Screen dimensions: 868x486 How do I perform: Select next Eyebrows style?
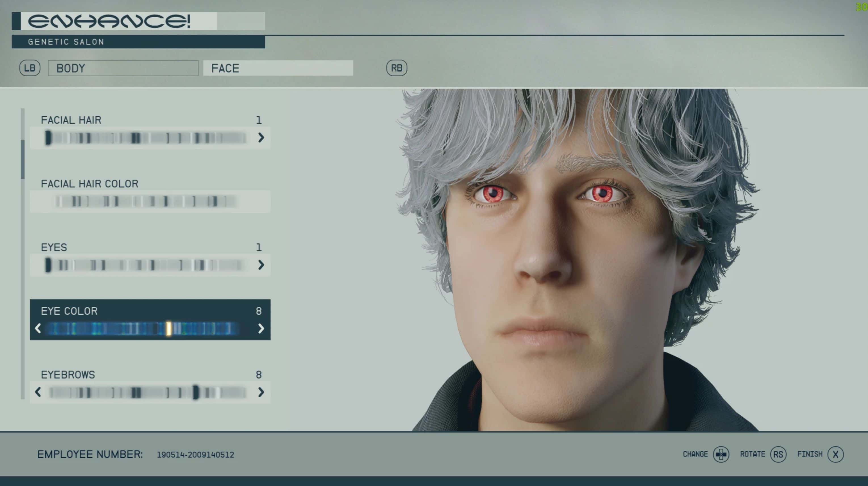pos(261,392)
